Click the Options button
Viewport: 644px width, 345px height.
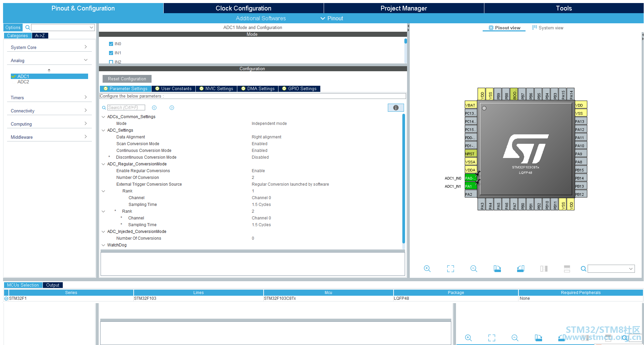click(13, 27)
